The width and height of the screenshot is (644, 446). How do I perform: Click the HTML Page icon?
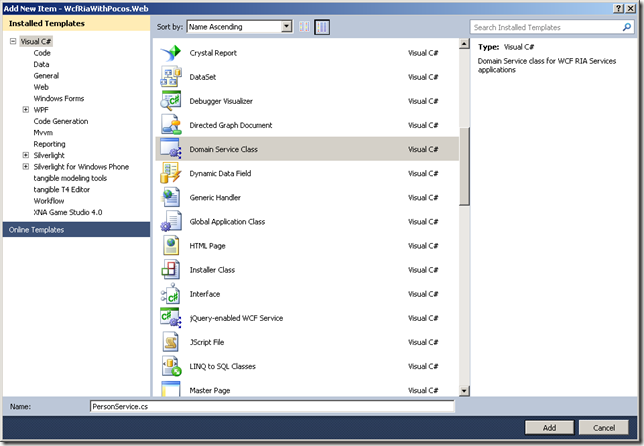[x=171, y=246]
